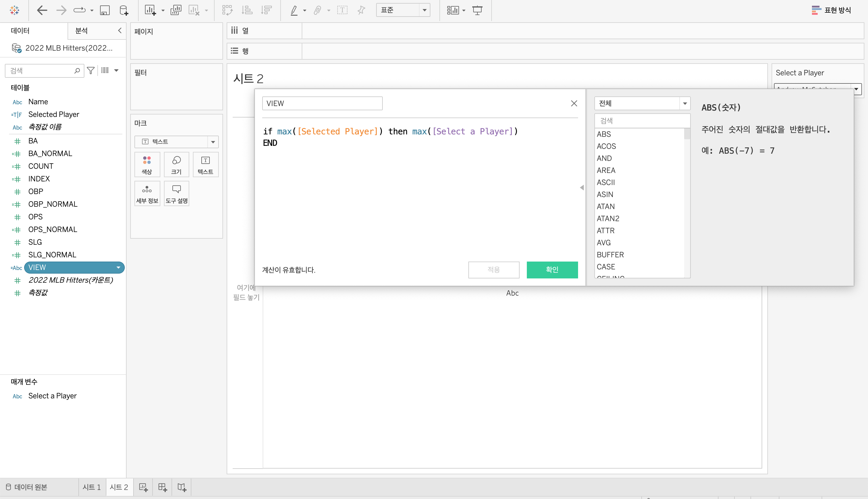Click the duplicate sheet icon
Image resolution: width=868 pixels, height=499 pixels.
176,10
